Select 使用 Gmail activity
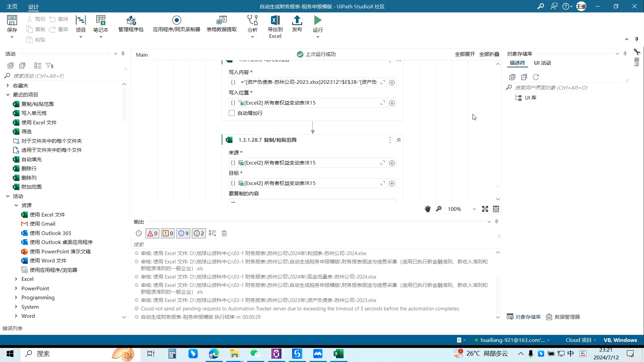This screenshot has height=362, width=644. pos(42,224)
